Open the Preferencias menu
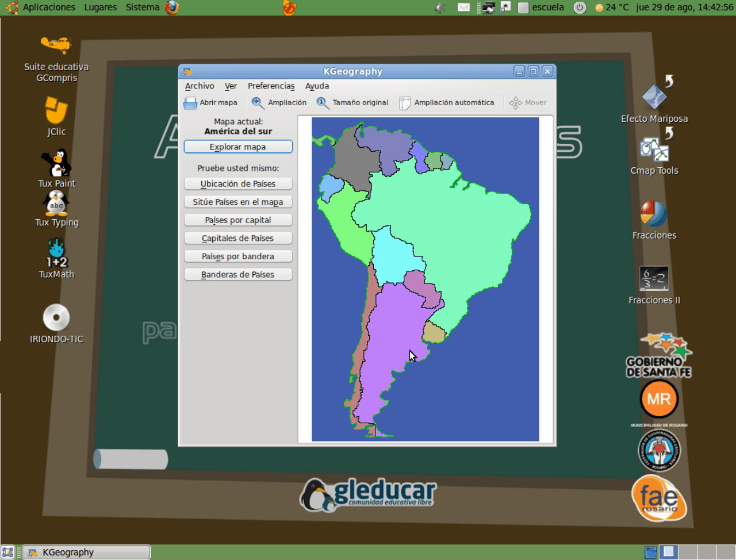 point(271,86)
